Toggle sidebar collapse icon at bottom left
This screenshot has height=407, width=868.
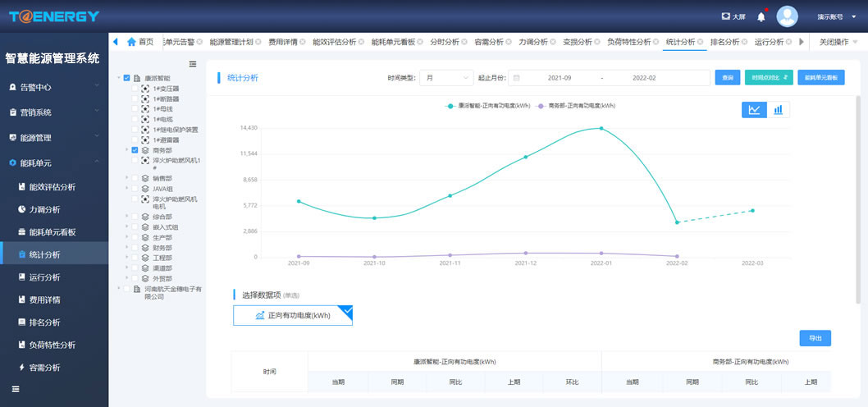tap(16, 388)
